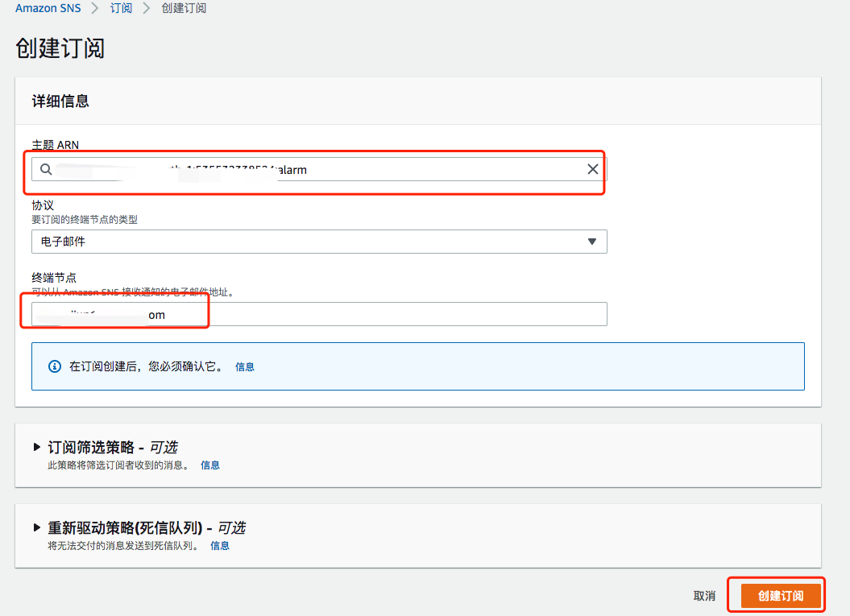Click the 终端节点 label
The height and width of the screenshot is (616, 850).
(54, 277)
